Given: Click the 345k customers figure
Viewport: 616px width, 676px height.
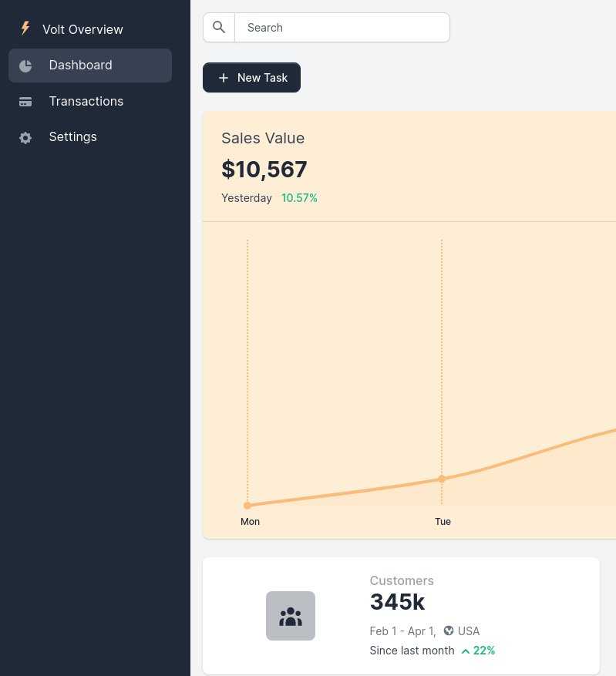Looking at the screenshot, I should 397,601.
